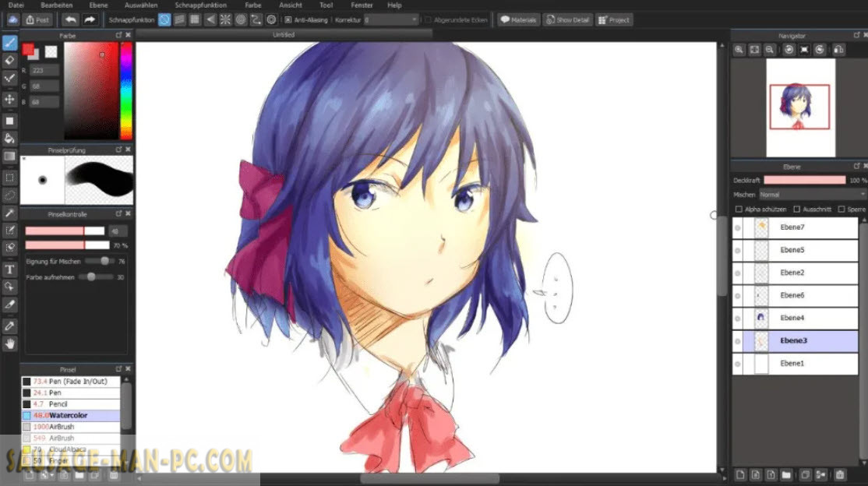This screenshot has width=868, height=486.
Task: Enable circle snap
Action: coord(241,20)
